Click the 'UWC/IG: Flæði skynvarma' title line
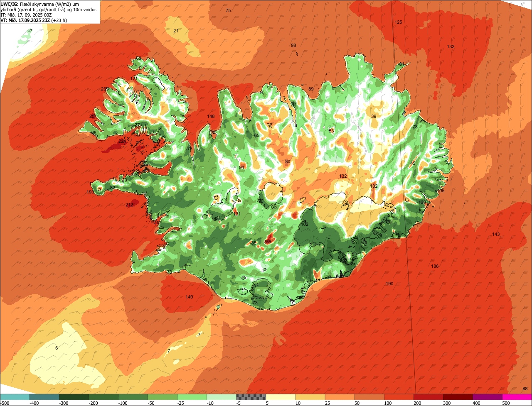Viewport: 532px width, 406px height. [40, 4]
